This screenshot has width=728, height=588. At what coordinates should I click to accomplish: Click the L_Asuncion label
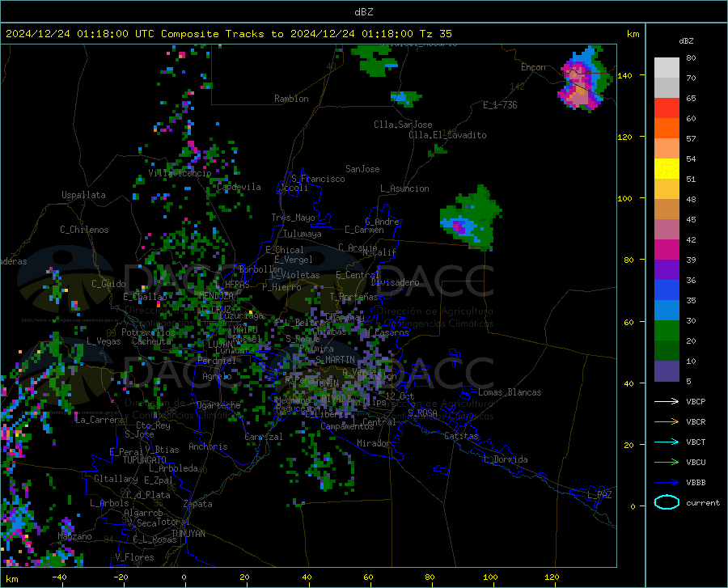click(404, 188)
